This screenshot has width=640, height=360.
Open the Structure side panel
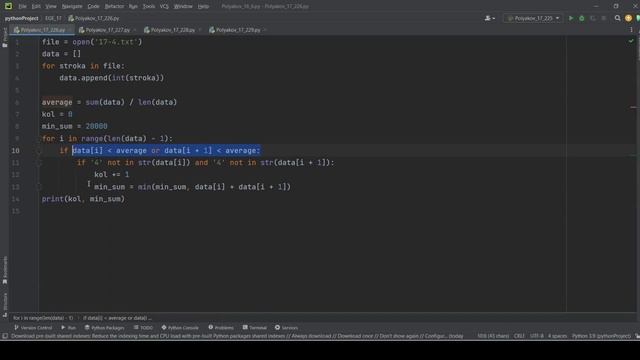coord(5,304)
